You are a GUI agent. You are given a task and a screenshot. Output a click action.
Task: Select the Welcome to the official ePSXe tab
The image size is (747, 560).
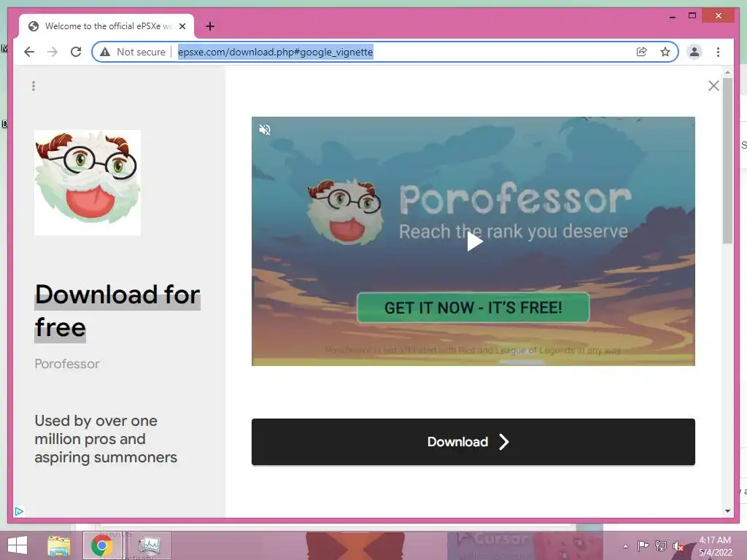[107, 26]
